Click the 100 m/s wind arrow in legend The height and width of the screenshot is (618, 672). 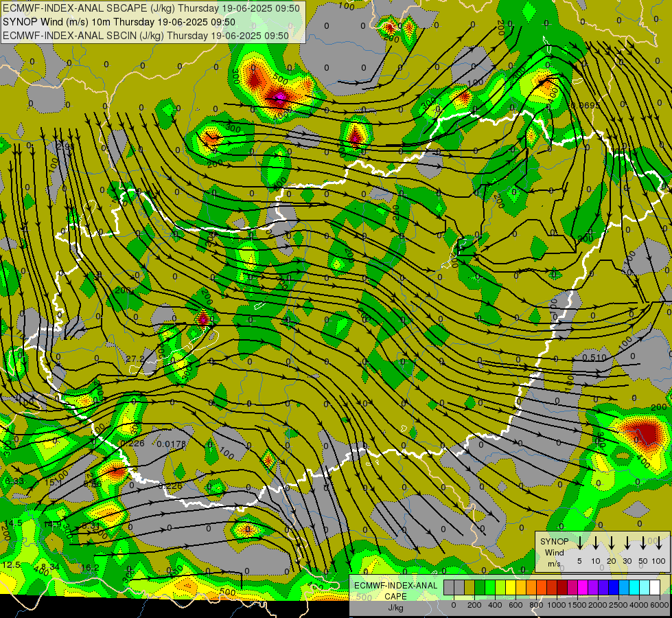coord(659,543)
